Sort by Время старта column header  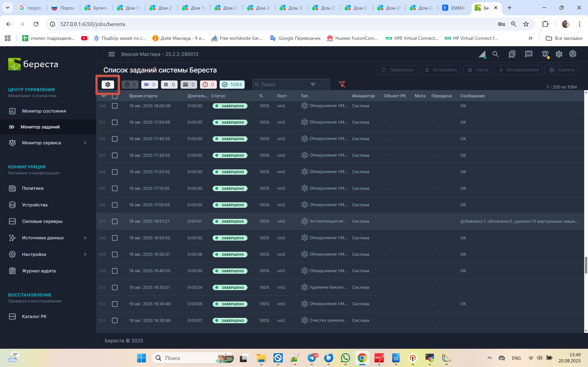click(x=143, y=96)
